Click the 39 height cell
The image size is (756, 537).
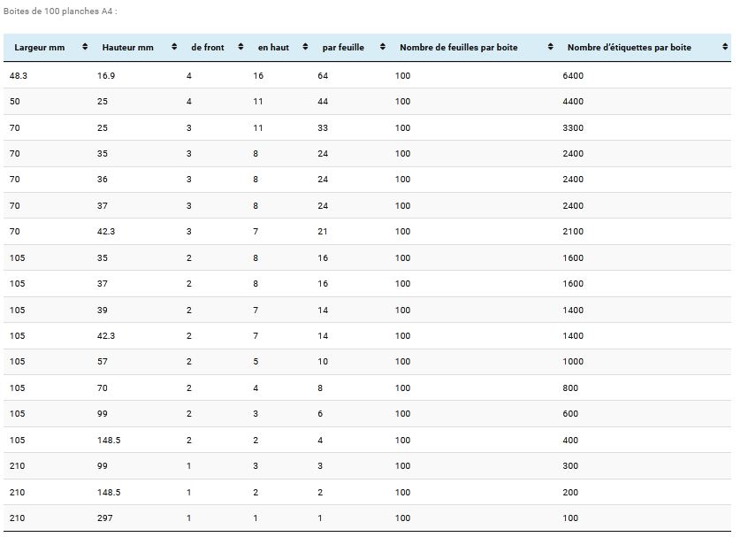[103, 310]
